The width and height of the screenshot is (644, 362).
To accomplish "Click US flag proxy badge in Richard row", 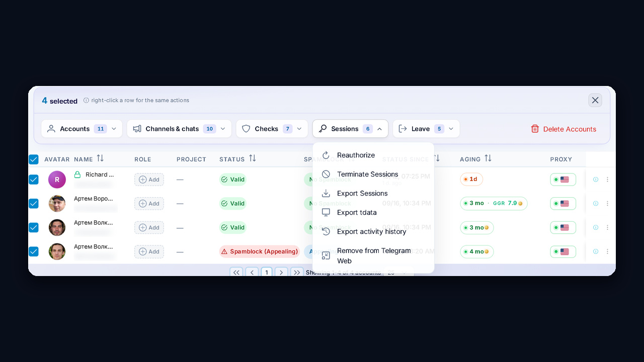I will [x=563, y=179].
